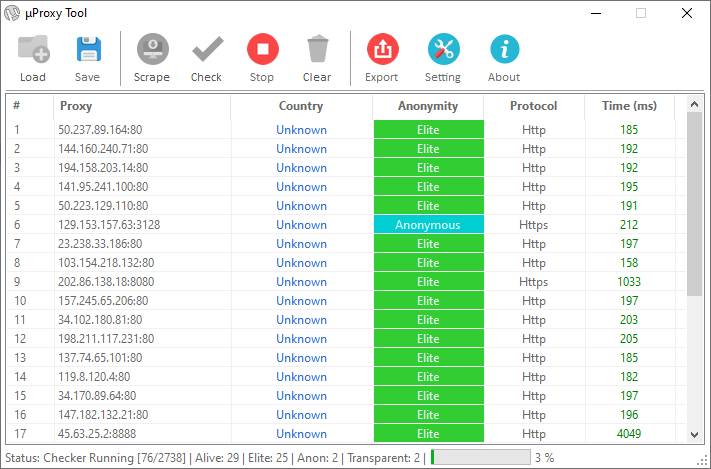Click the 203 ms time value
This screenshot has width=711, height=469.
click(629, 320)
